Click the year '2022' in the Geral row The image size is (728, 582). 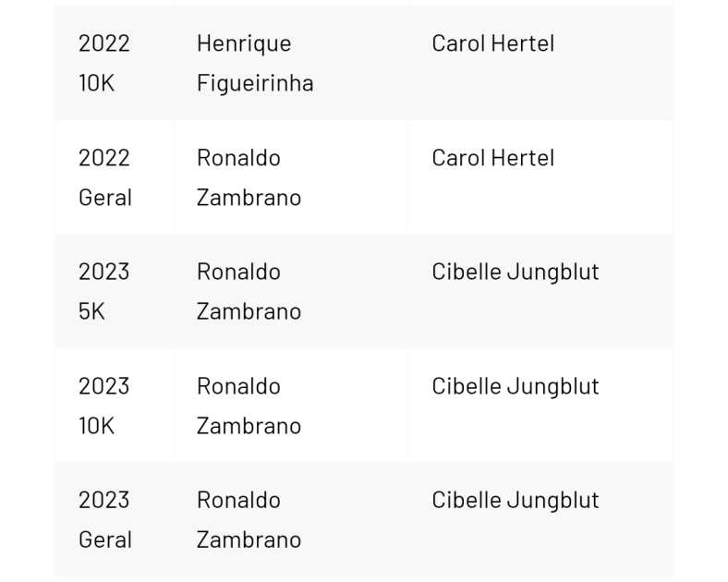103,158
